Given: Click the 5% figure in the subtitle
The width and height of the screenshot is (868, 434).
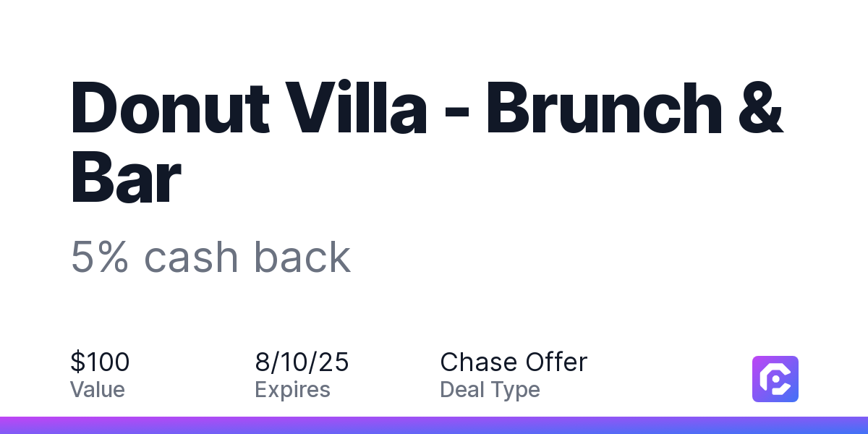Looking at the screenshot, I should point(100,258).
